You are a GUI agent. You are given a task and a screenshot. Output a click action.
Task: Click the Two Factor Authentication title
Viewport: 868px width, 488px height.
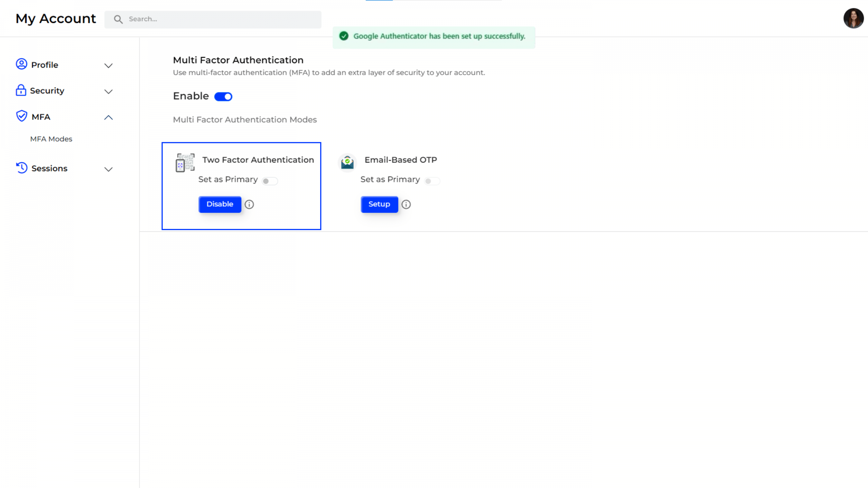point(258,160)
